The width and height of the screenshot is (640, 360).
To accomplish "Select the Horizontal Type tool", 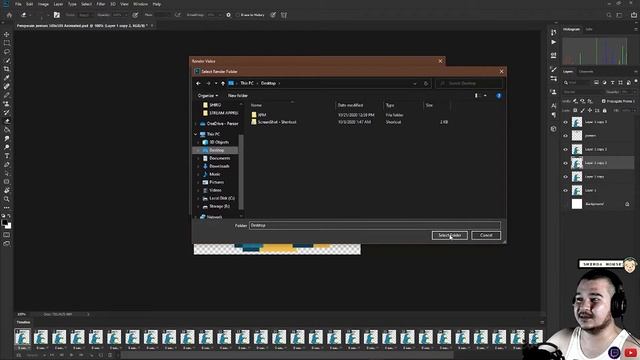I will point(7,156).
